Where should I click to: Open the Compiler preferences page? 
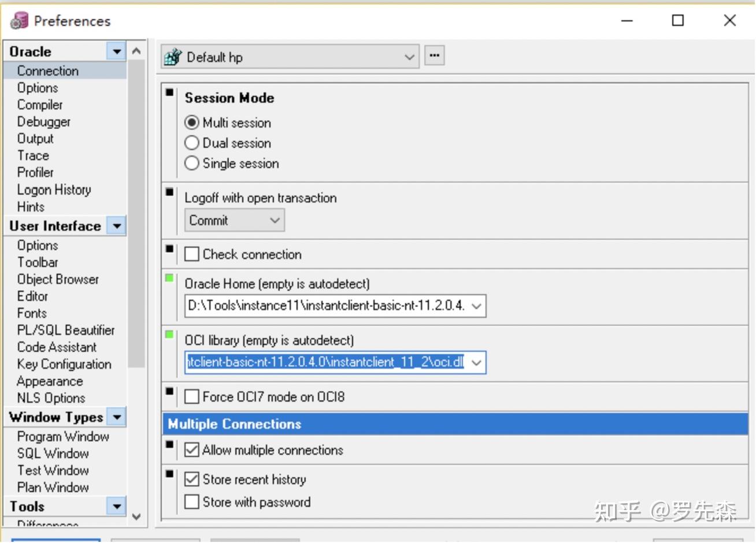click(x=40, y=105)
